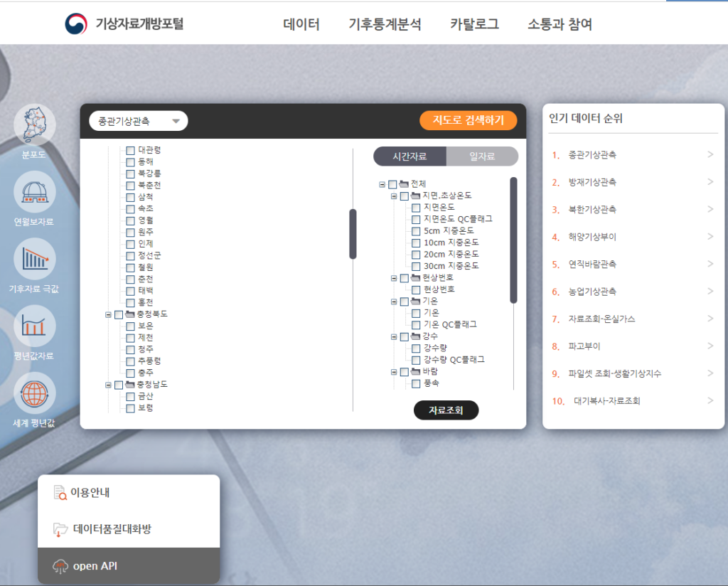Click the 충청남도 folder icon
The image size is (728, 586).
tap(130, 385)
